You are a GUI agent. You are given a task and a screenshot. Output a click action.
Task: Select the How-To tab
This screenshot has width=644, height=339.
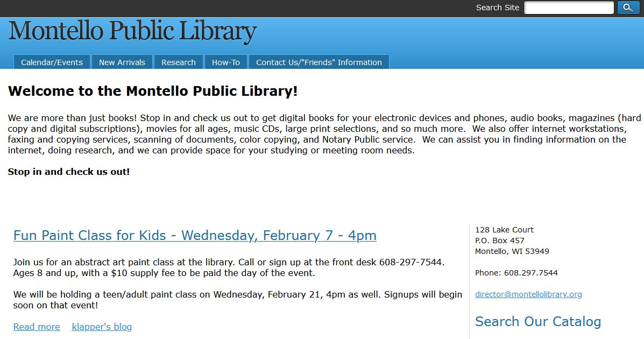pos(226,62)
